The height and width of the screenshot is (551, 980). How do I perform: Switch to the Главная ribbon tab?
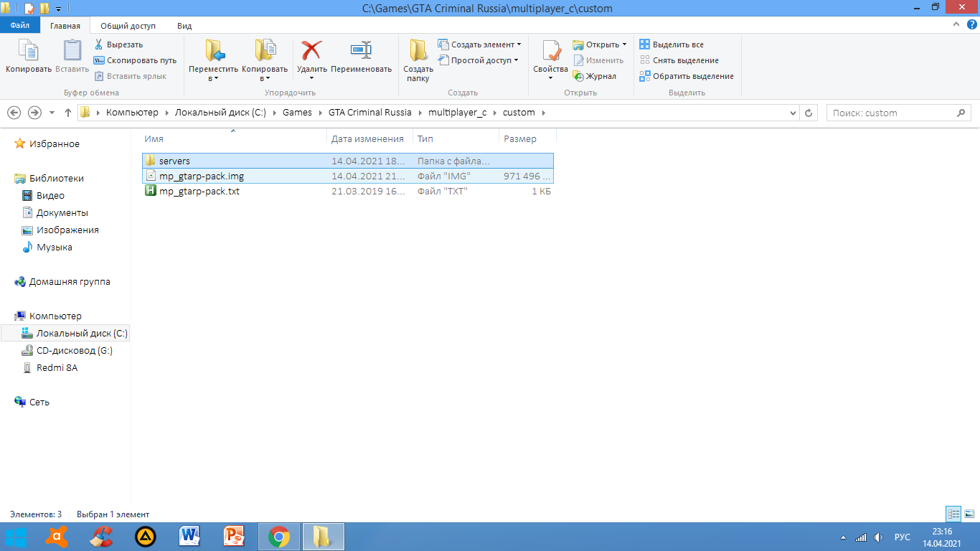[x=65, y=25]
